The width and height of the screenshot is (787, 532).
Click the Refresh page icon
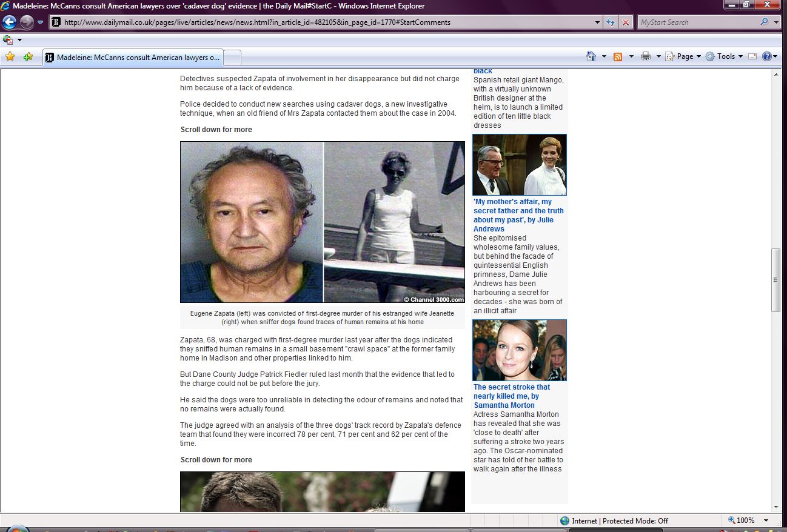[x=611, y=22]
